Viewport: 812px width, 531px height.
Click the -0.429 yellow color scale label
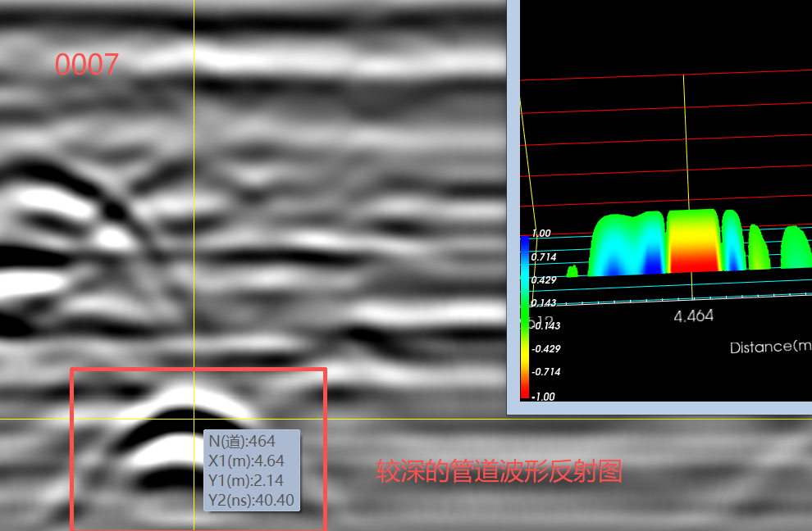pos(546,349)
